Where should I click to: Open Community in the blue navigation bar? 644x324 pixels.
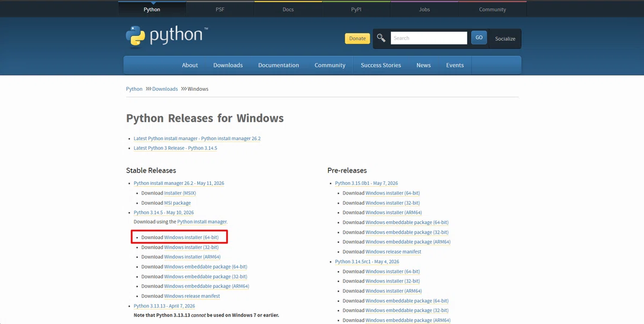click(x=330, y=65)
